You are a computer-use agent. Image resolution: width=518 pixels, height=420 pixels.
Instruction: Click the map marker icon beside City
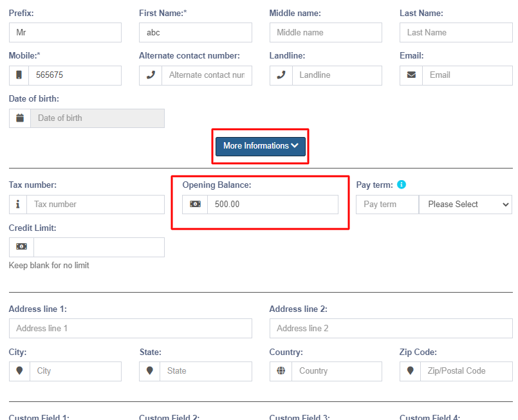point(19,371)
